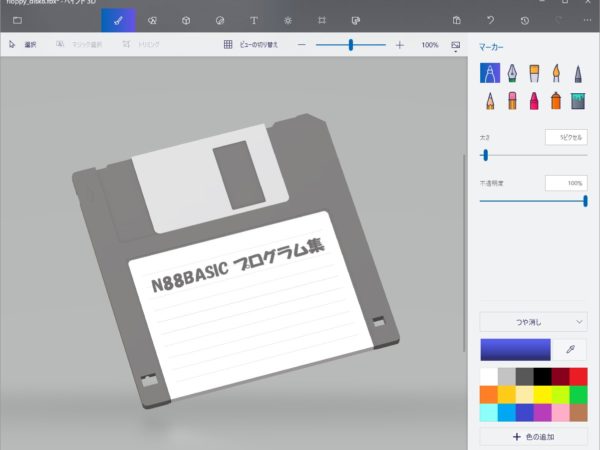The height and width of the screenshot is (450, 600).
Task: Open the Text tab
Action: (254, 20)
